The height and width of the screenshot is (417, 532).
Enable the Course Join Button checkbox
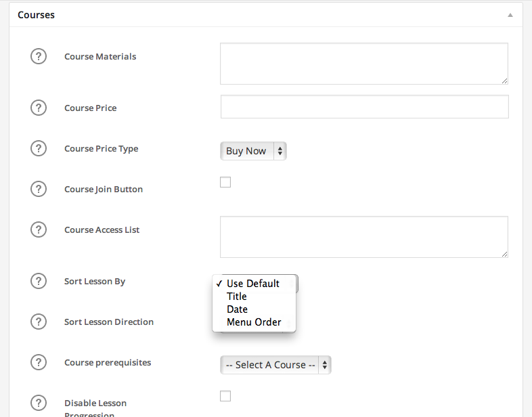click(x=225, y=182)
